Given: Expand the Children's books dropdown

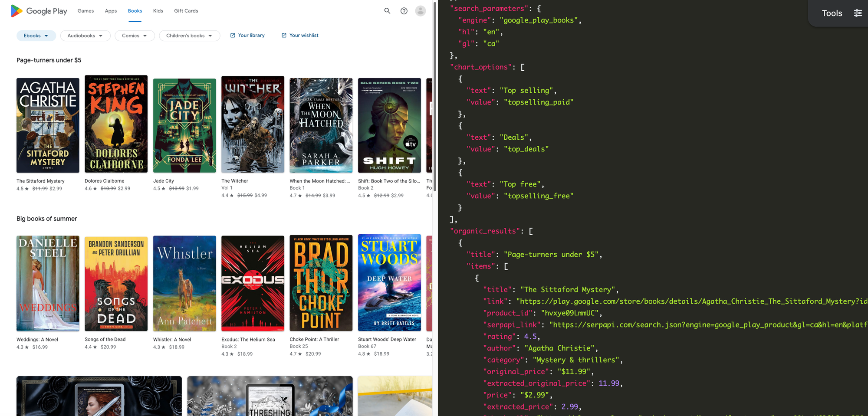Looking at the screenshot, I should point(189,36).
